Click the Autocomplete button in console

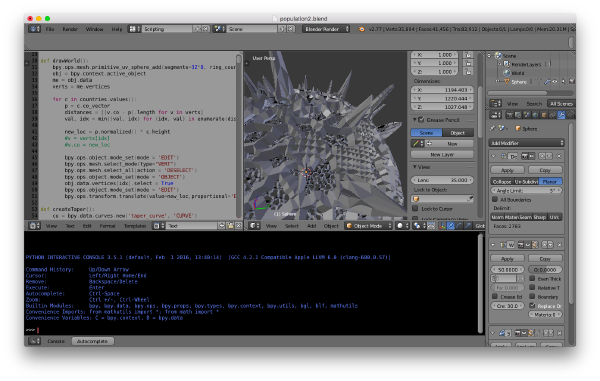92,341
